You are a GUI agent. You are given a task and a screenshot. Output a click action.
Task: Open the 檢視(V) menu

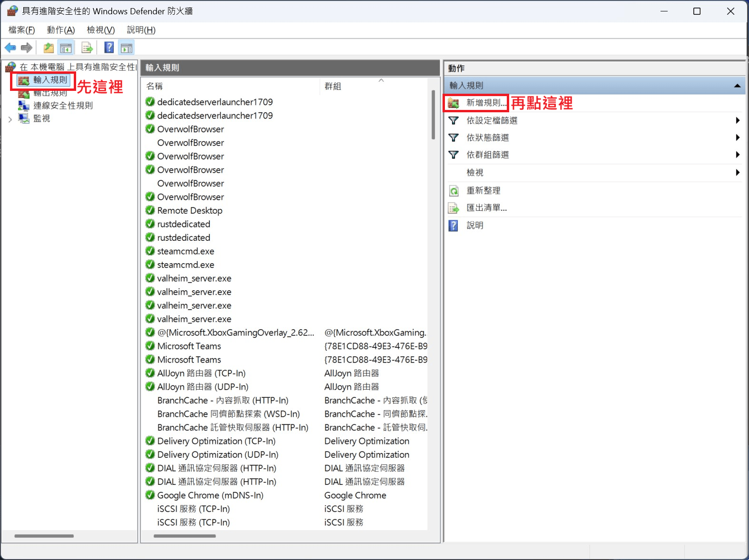click(x=101, y=30)
